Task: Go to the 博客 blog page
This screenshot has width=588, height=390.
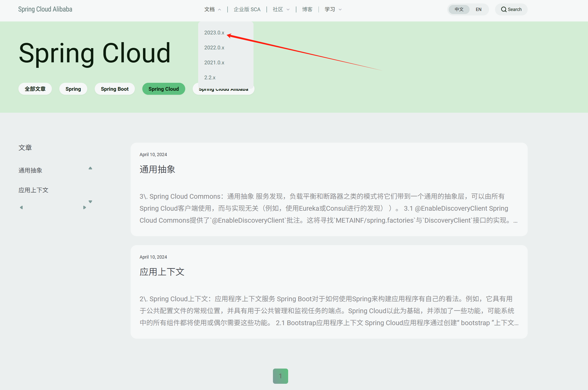Action: coord(307,9)
